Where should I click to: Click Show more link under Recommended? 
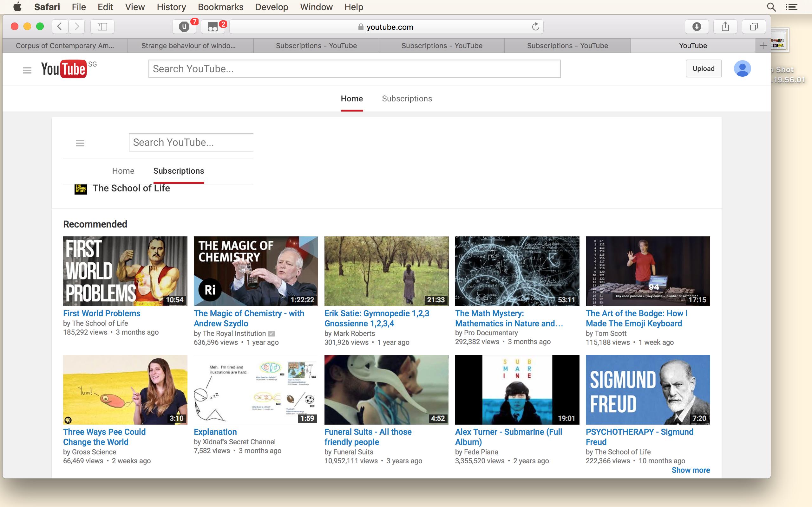point(691,470)
